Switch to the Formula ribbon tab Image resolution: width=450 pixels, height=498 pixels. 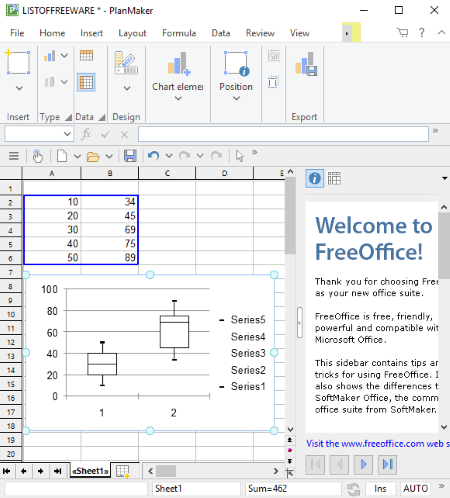tap(179, 33)
